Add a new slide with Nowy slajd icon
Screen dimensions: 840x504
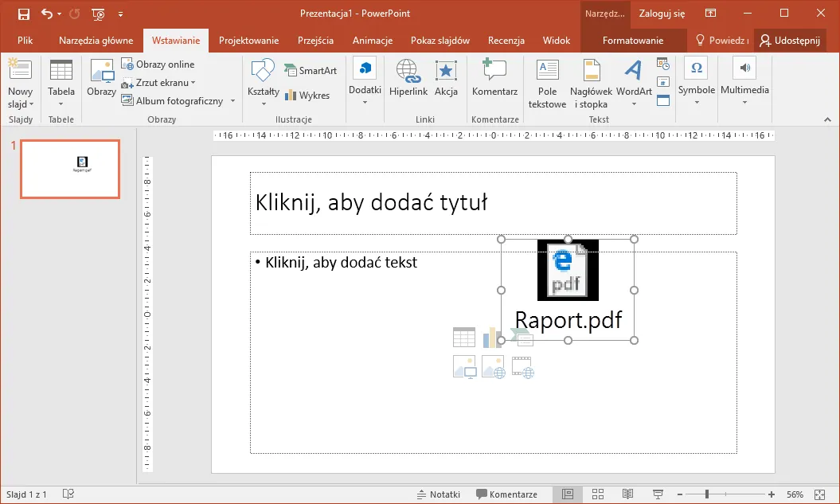point(21,69)
